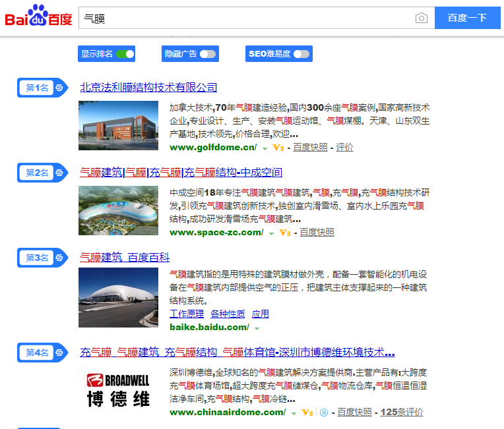Open 北京法利膜结构技术有限公司 result title
Viewport: 504px width, 429px height.
click(x=148, y=88)
